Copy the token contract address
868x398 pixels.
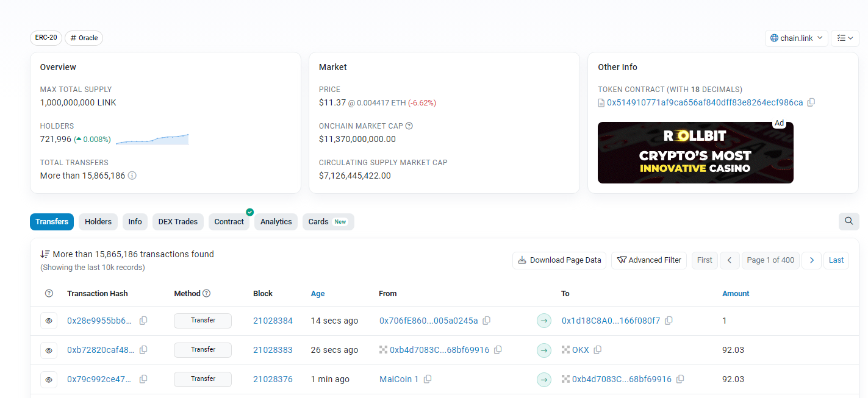coord(811,102)
